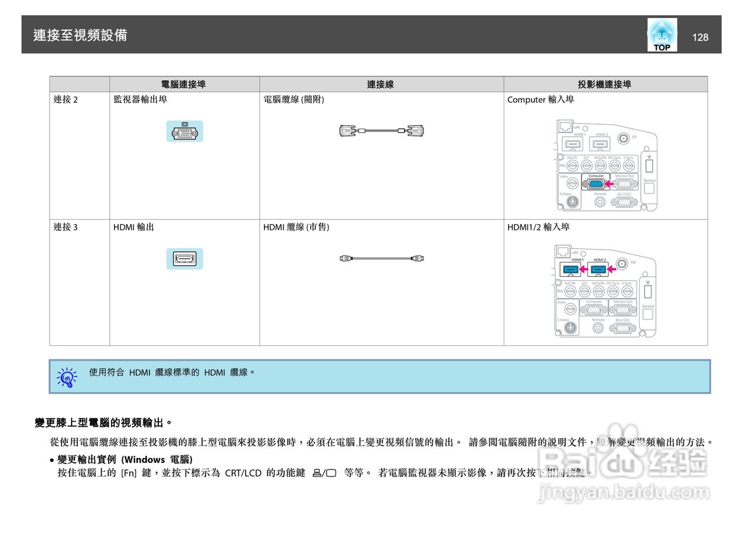Click the cell text HDMI 輸出
The width and height of the screenshot is (756, 535).
pos(134,226)
